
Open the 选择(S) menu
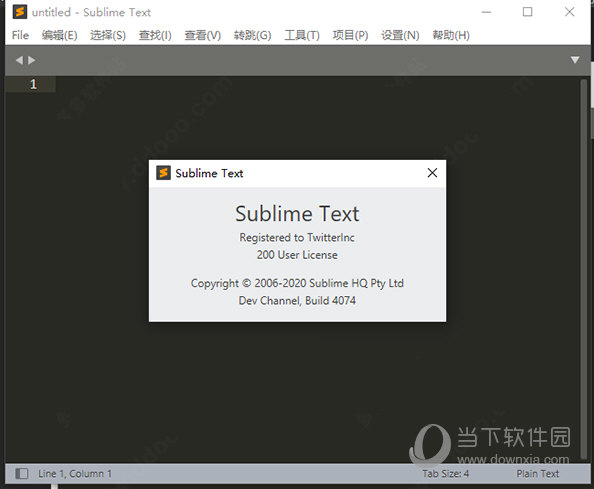click(x=108, y=35)
